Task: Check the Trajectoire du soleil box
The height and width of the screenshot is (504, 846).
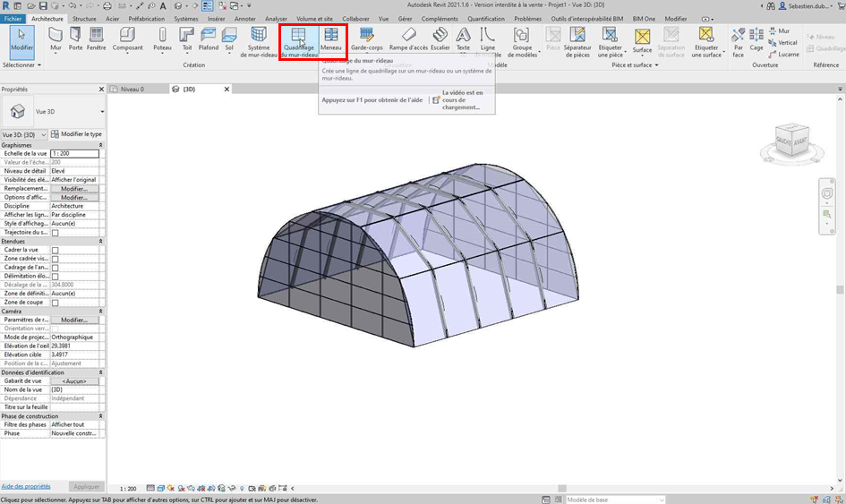Action: coord(56,233)
